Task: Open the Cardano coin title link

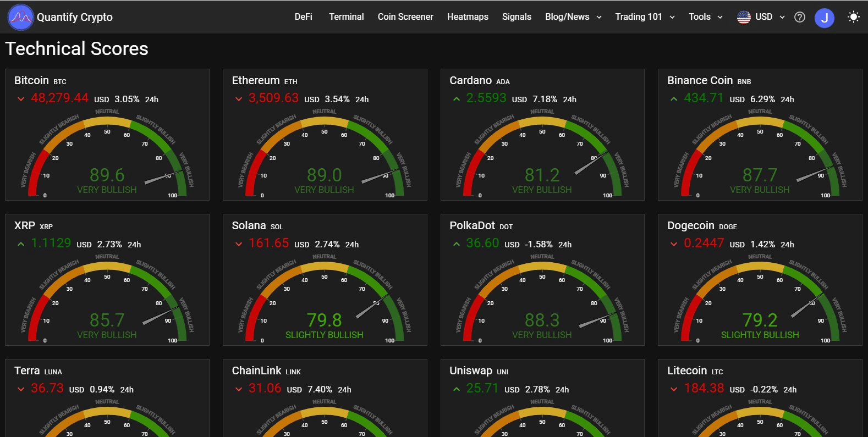Action: point(480,81)
